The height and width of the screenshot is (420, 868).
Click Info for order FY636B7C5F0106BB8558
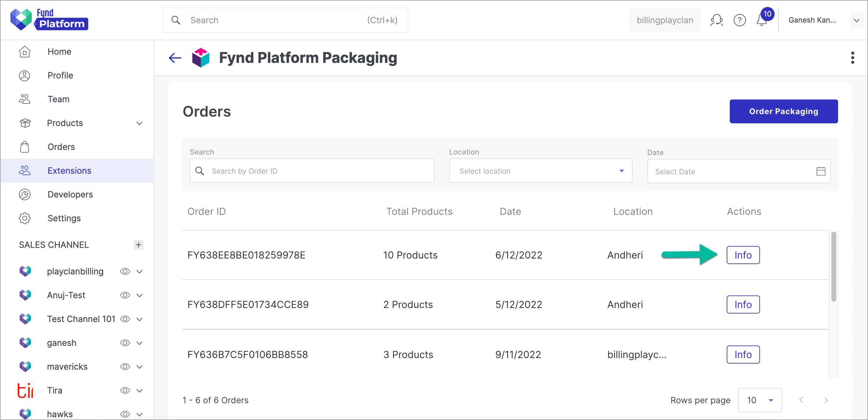[743, 355]
